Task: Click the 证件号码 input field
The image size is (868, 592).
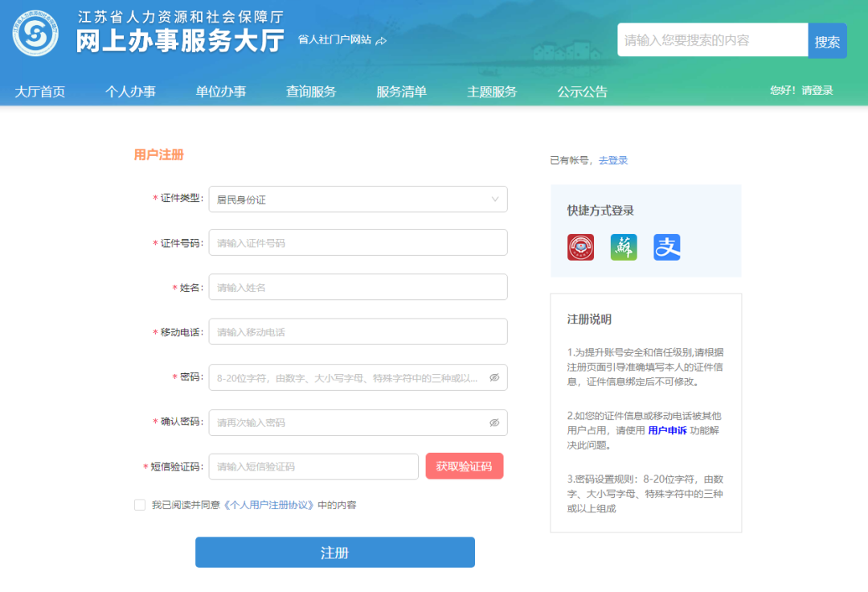Action: click(x=358, y=243)
